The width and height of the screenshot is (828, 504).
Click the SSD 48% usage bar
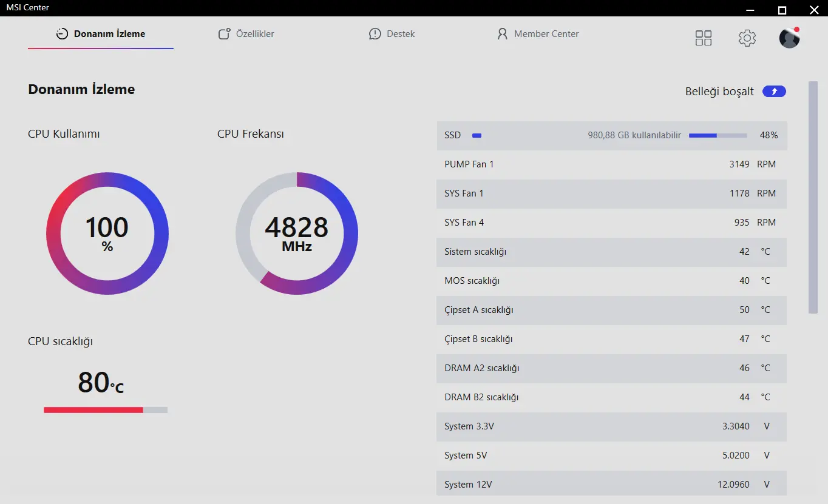coord(718,136)
